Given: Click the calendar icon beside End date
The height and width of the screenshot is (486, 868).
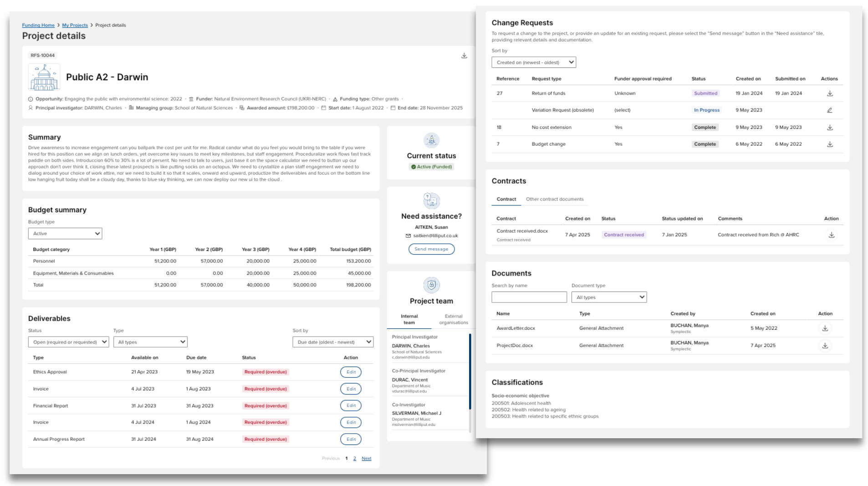Looking at the screenshot, I should [x=393, y=108].
